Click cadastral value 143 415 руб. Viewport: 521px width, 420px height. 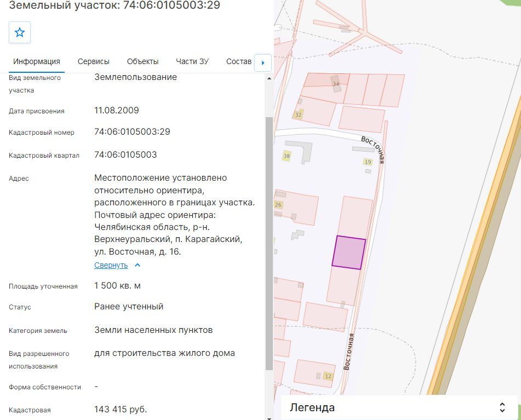121,409
